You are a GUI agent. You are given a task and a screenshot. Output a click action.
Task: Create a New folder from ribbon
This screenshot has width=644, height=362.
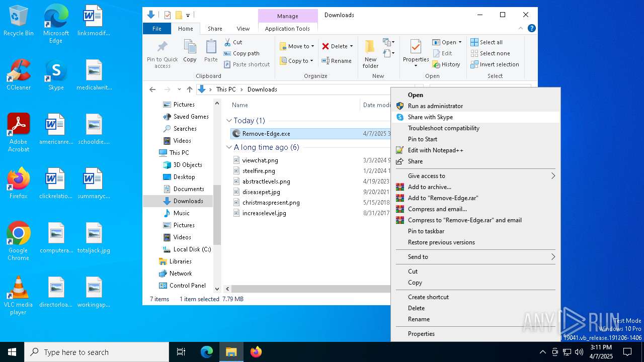[370, 54]
